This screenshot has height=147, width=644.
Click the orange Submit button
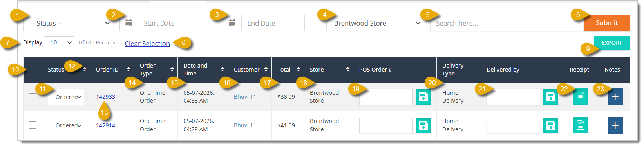click(607, 23)
